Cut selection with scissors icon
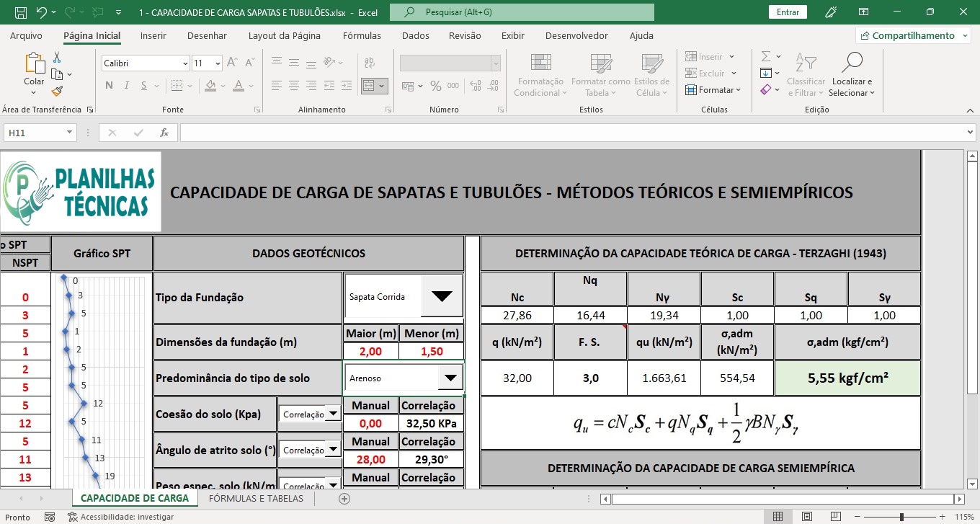 tap(57, 58)
